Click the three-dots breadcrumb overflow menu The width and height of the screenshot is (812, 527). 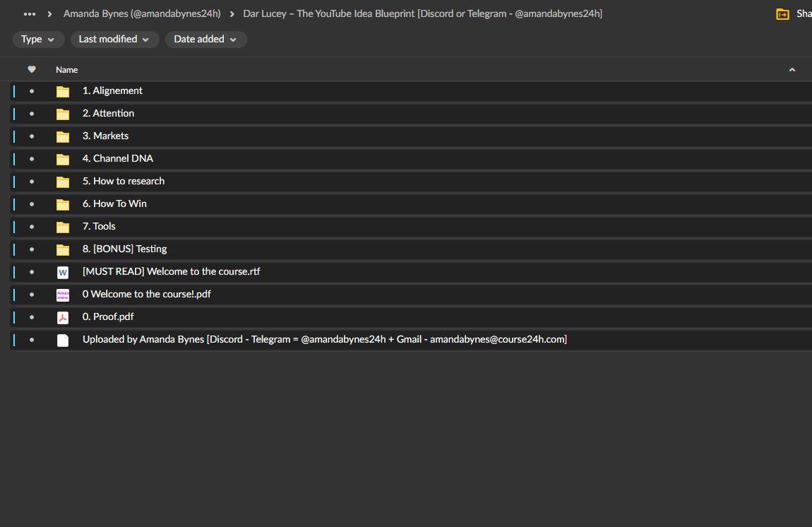[30, 14]
